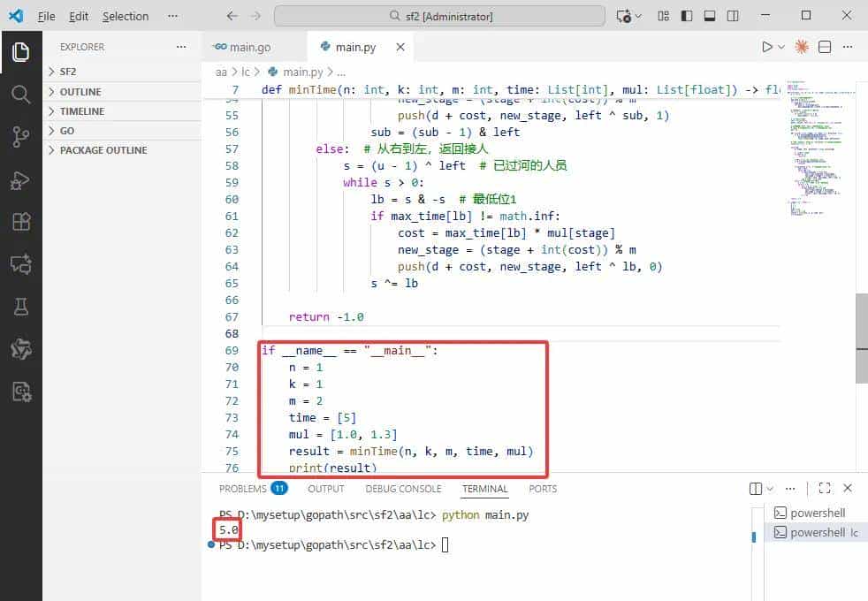The image size is (868, 601).
Task: Open the Search view in the activity bar
Action: [x=20, y=95]
